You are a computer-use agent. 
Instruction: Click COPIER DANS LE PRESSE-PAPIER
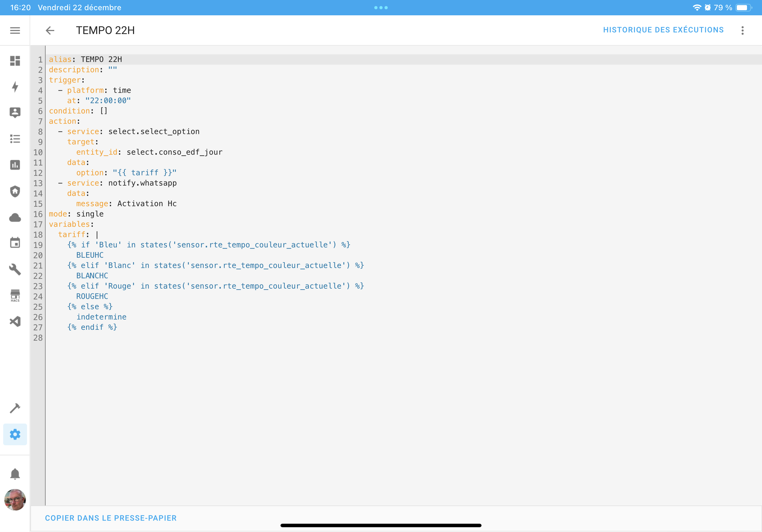(111, 518)
